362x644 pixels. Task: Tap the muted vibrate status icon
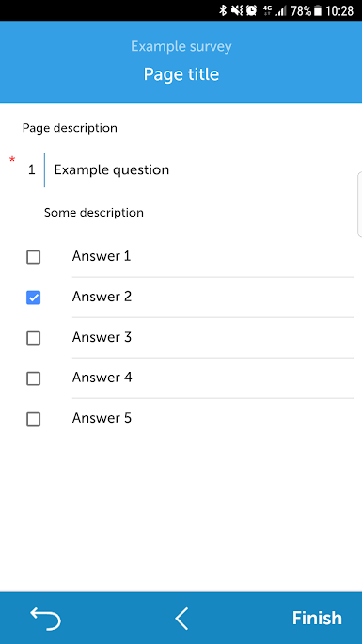[237, 10]
